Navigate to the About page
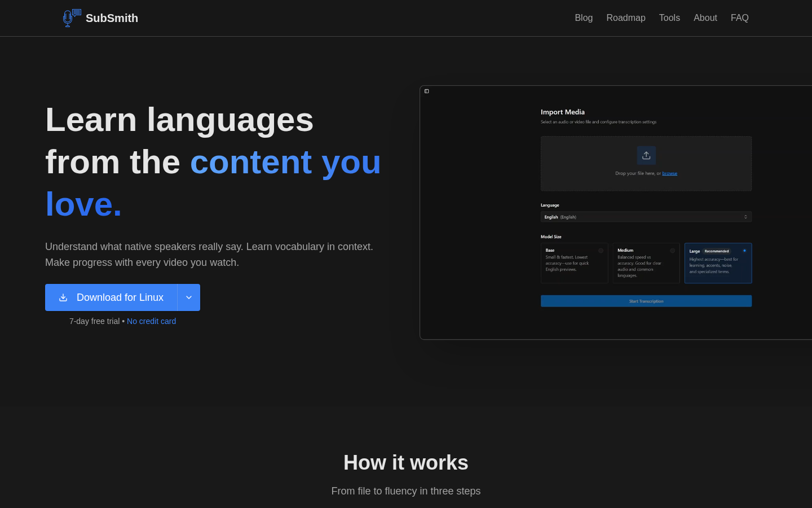812x508 pixels. click(705, 18)
